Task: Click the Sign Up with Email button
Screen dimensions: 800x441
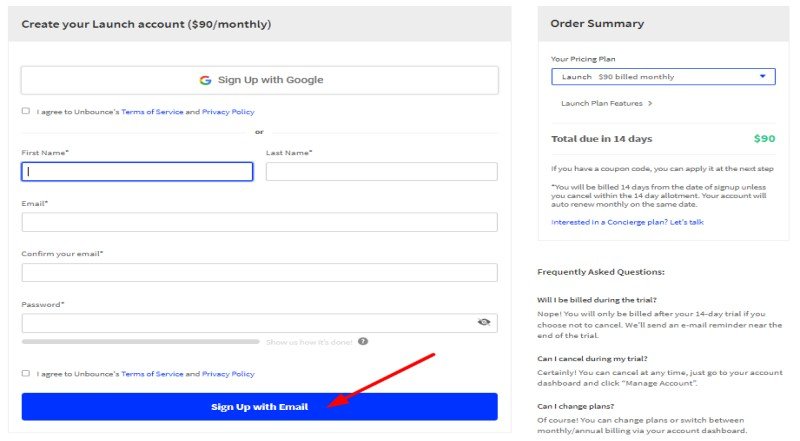Action: (x=260, y=407)
